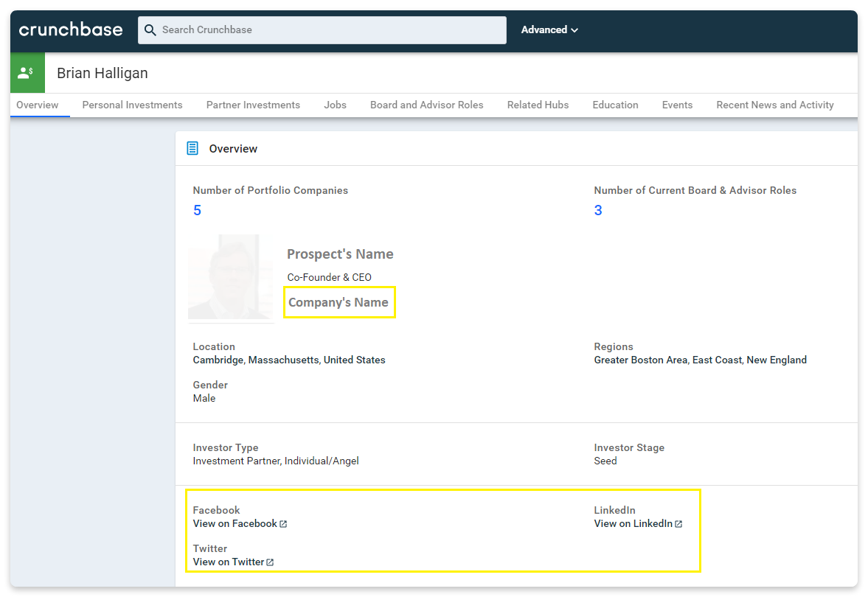Click the Overview section heading text
Image resolution: width=868 pixels, height=597 pixels.
pyautogui.click(x=233, y=149)
